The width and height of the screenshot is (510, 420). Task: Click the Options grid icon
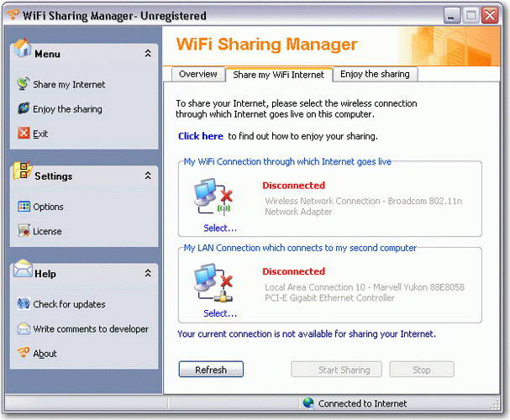[24, 207]
